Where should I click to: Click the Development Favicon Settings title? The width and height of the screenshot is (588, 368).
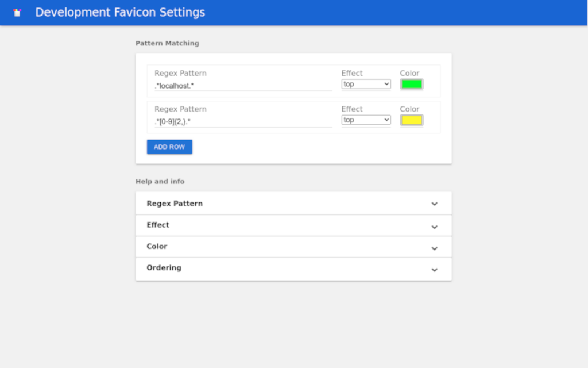tap(120, 12)
